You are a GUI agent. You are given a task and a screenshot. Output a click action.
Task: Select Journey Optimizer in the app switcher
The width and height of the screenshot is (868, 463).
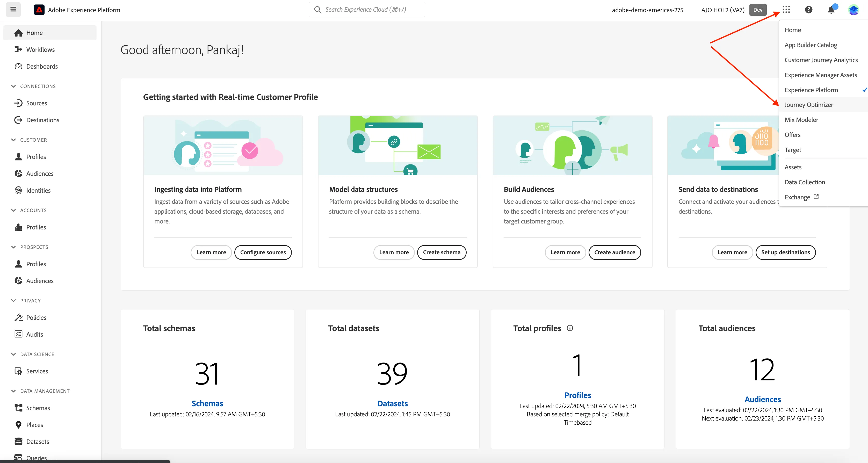(x=823, y=105)
